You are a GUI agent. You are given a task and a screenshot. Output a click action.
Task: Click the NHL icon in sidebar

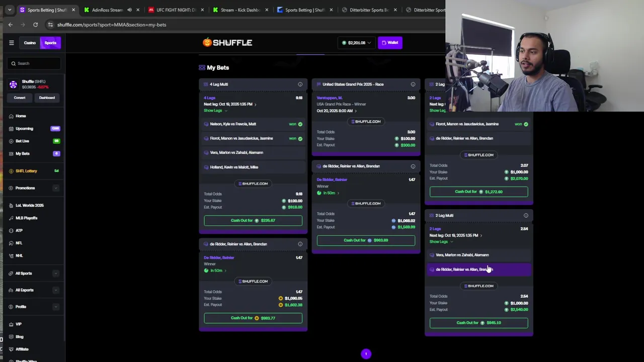[11, 256]
